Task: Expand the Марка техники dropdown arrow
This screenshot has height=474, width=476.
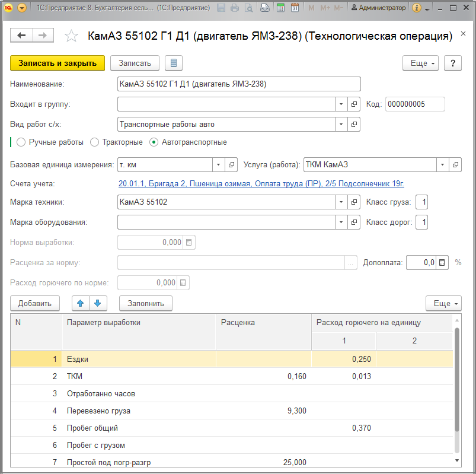Action: 341,202
